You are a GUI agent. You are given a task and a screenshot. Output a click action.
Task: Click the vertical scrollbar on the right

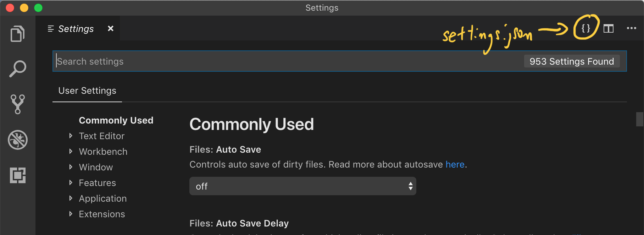point(640,119)
